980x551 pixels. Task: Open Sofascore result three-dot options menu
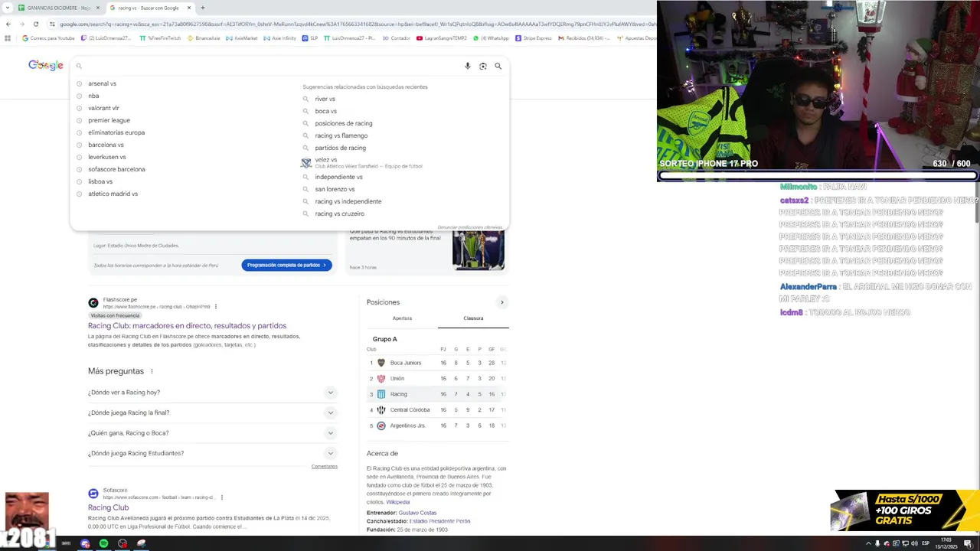[x=222, y=497]
